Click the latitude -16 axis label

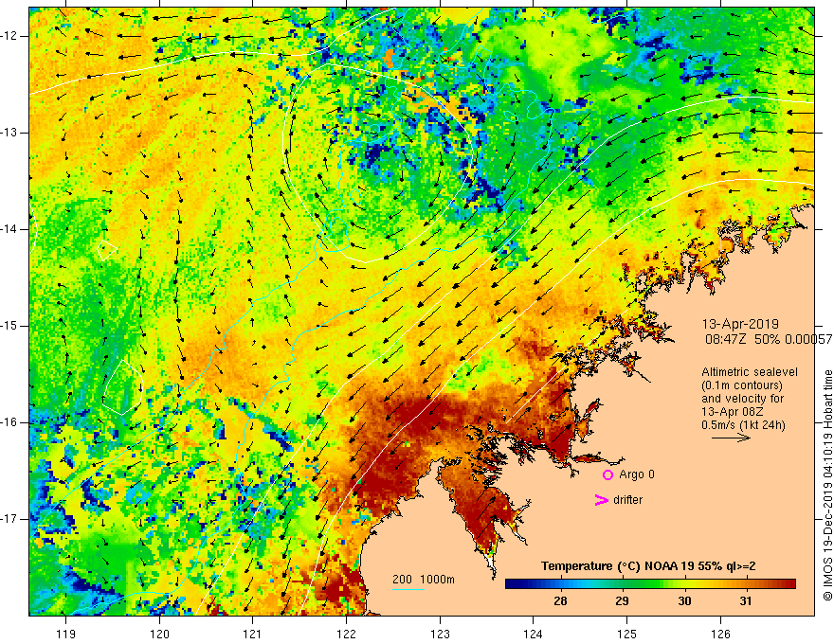(x=9, y=423)
